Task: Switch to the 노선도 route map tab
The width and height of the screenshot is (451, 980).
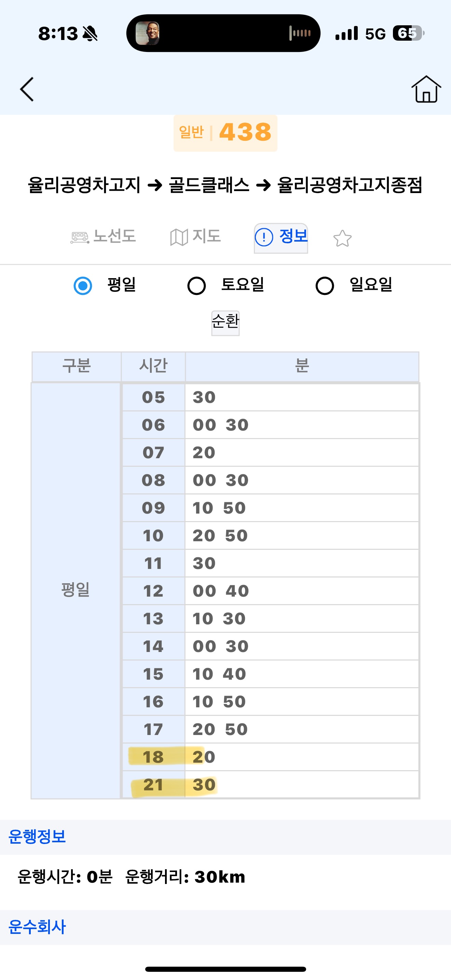Action: [x=114, y=236]
